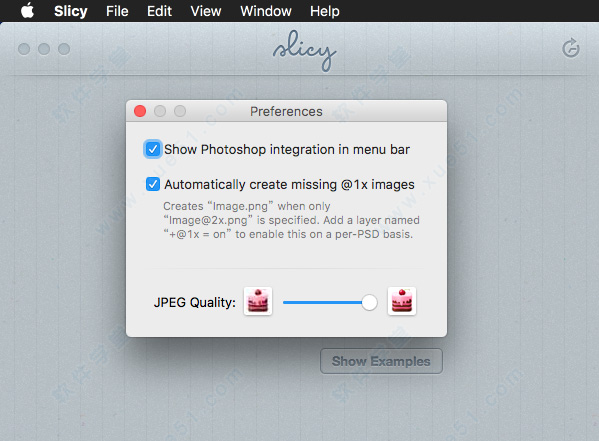This screenshot has height=441, width=599.
Task: Open the Apple menu
Action: (28, 11)
